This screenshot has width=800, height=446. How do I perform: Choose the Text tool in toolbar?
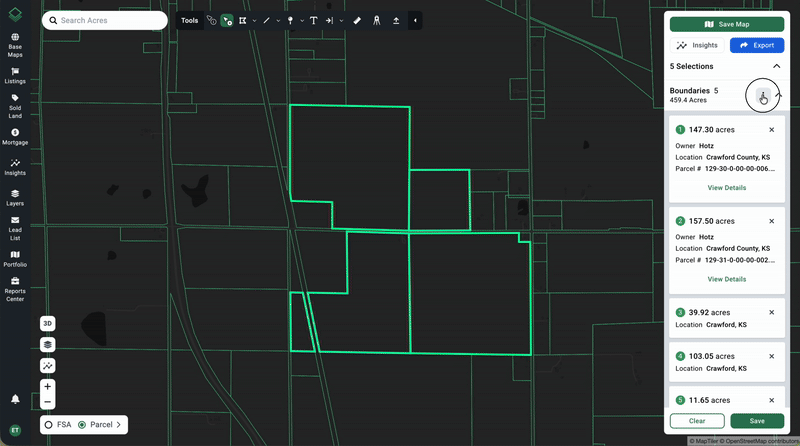click(x=314, y=20)
